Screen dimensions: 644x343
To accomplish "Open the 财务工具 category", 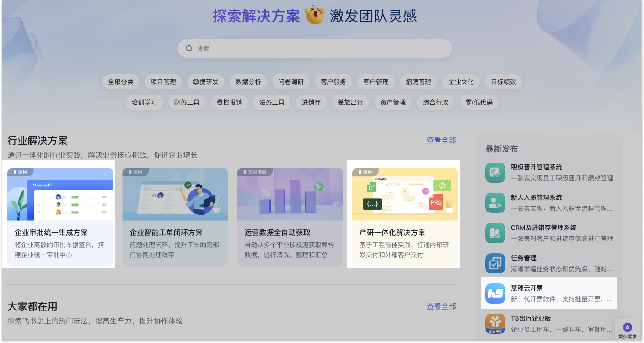I will (x=187, y=102).
